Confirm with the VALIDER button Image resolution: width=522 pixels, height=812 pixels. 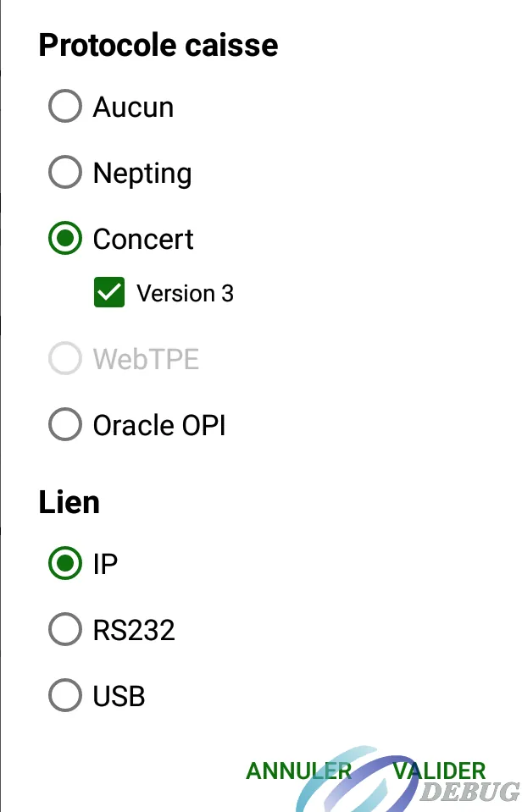coord(439,771)
